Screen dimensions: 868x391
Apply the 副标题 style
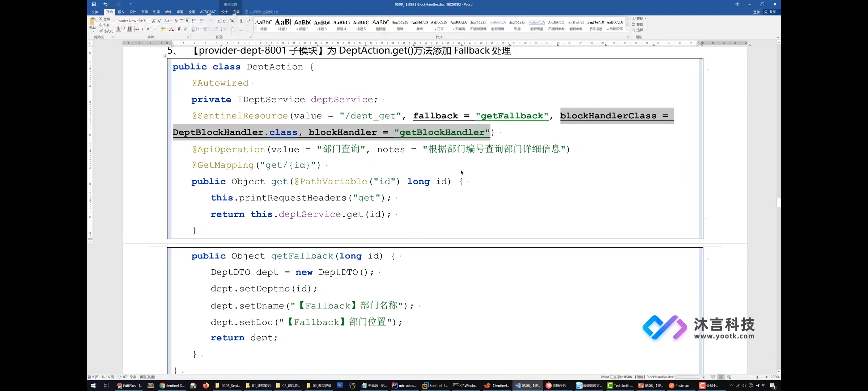(x=380, y=25)
